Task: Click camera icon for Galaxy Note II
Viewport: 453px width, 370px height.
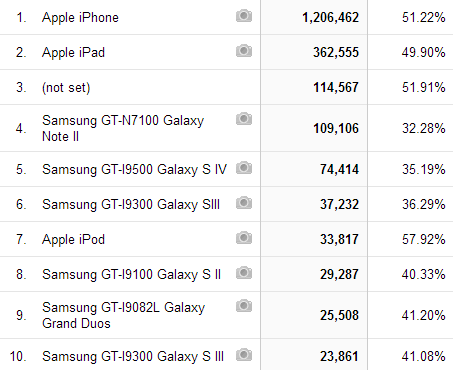Action: pyautogui.click(x=244, y=119)
